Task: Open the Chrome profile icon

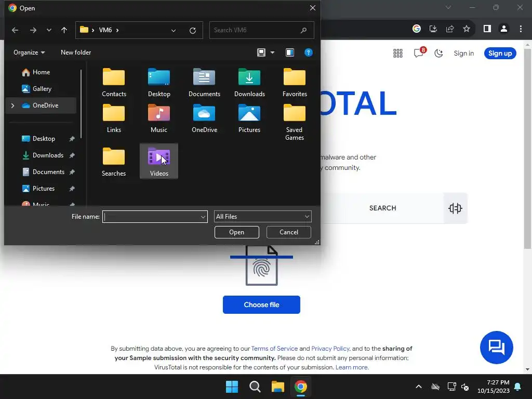Action: pos(504,29)
